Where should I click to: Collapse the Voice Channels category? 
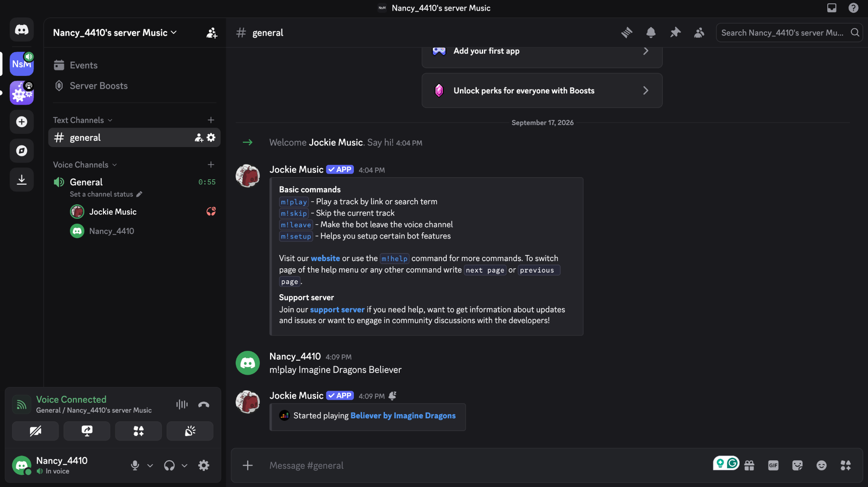(x=85, y=164)
